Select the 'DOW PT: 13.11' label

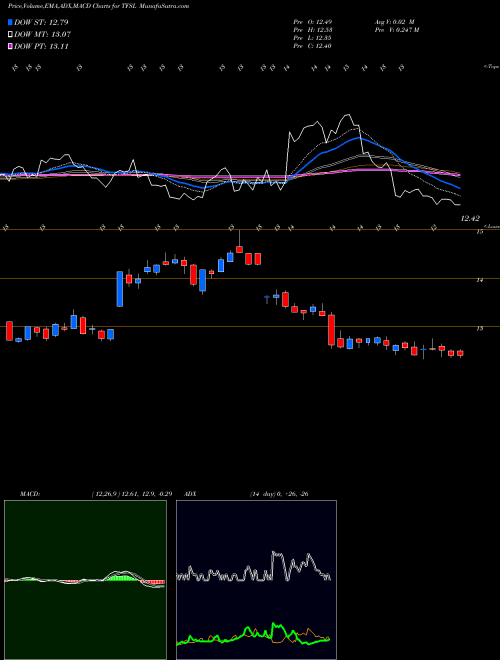coord(41,47)
